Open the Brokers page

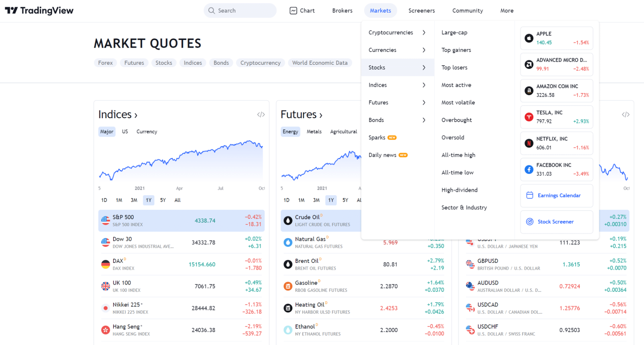point(342,11)
